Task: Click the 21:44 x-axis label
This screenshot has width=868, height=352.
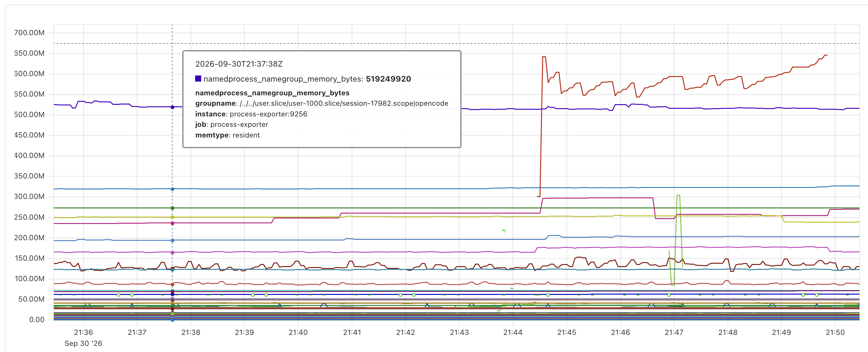Action: pyautogui.click(x=513, y=332)
